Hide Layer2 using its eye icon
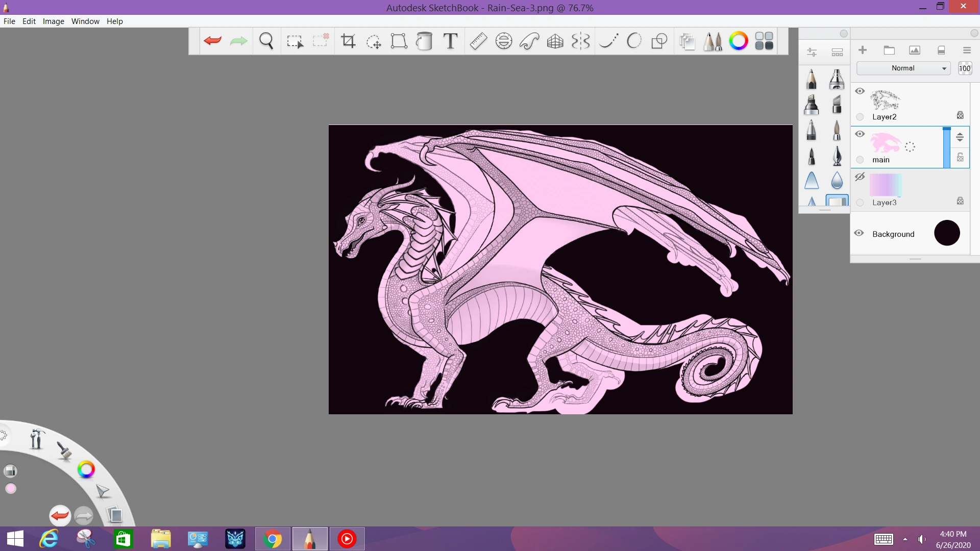The width and height of the screenshot is (980, 551). (x=860, y=91)
